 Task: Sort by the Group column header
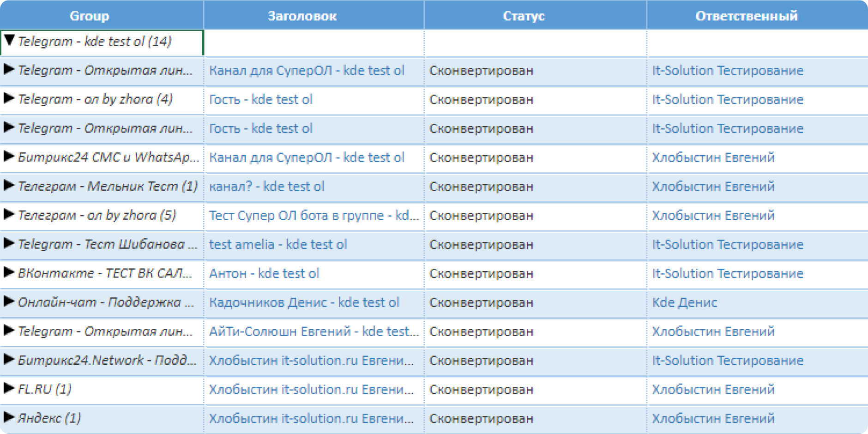point(90,16)
